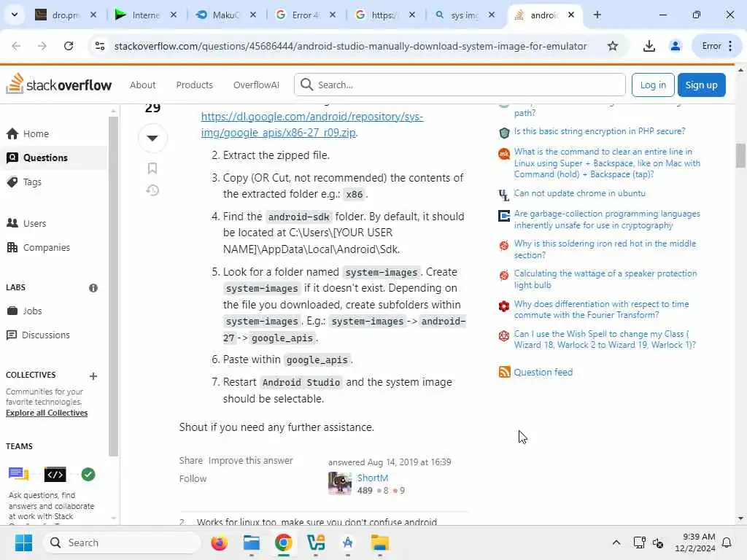
Task: Open Explore all Collectives link
Action: click(47, 413)
